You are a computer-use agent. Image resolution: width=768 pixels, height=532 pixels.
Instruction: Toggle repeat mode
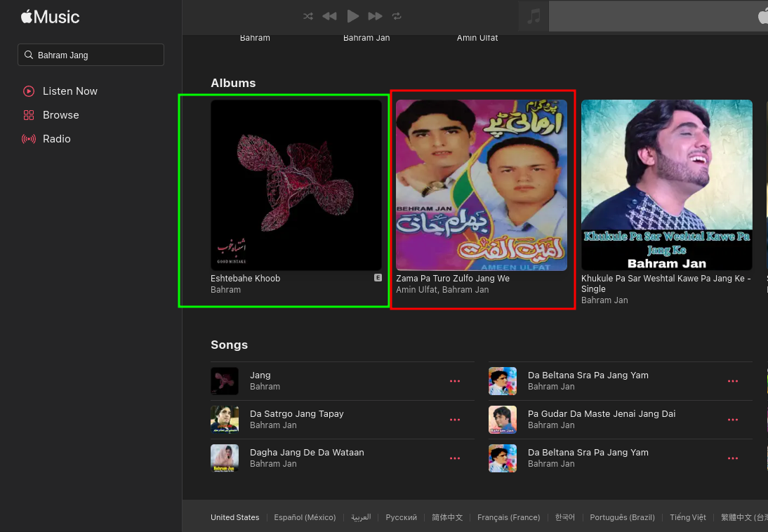coord(397,16)
